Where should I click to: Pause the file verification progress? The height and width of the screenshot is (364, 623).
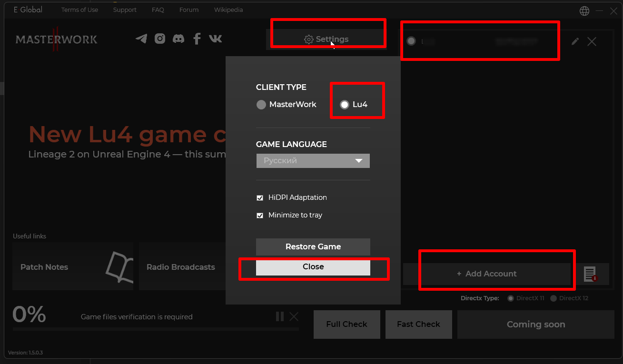click(280, 316)
